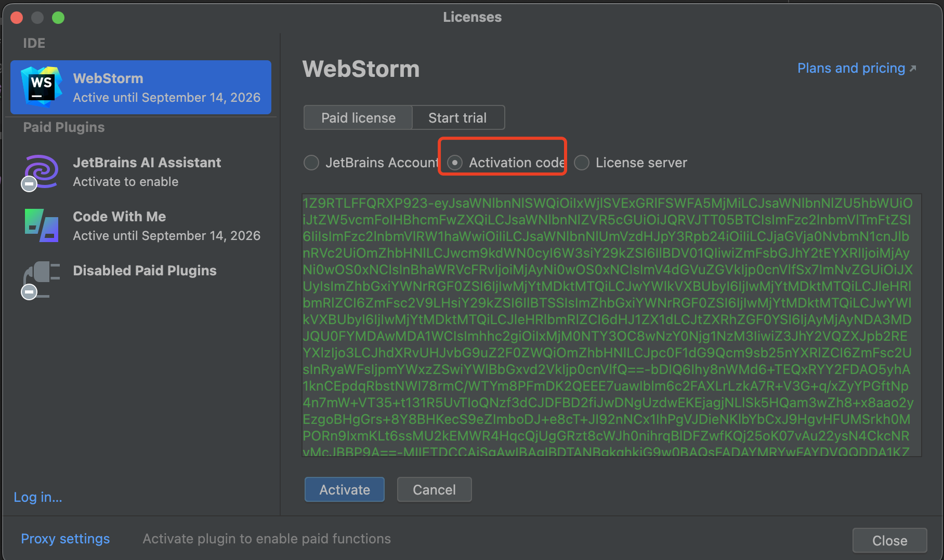Select the Code With Me plugin entry
944x560 pixels.
click(x=141, y=226)
